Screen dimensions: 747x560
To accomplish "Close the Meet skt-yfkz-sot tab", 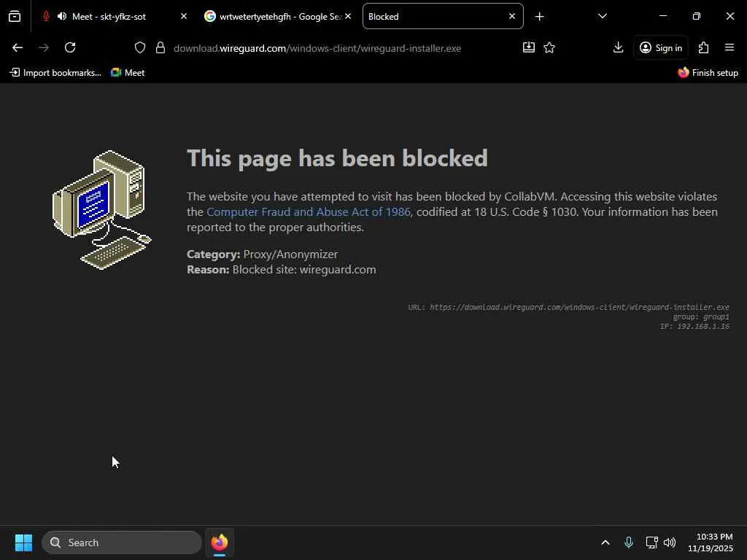I will pos(183,16).
